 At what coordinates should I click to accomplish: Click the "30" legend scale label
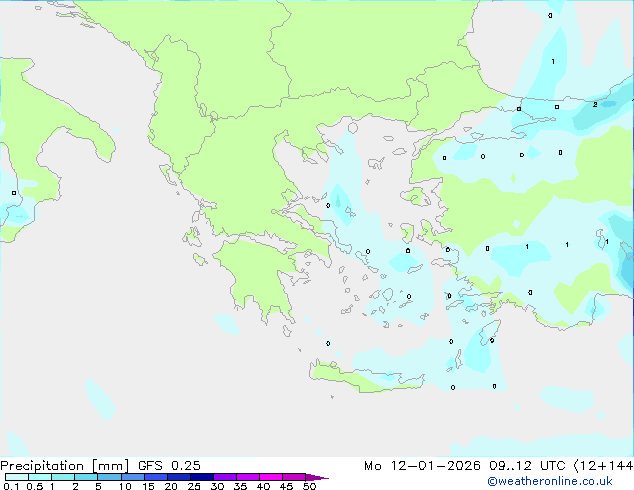[217, 486]
